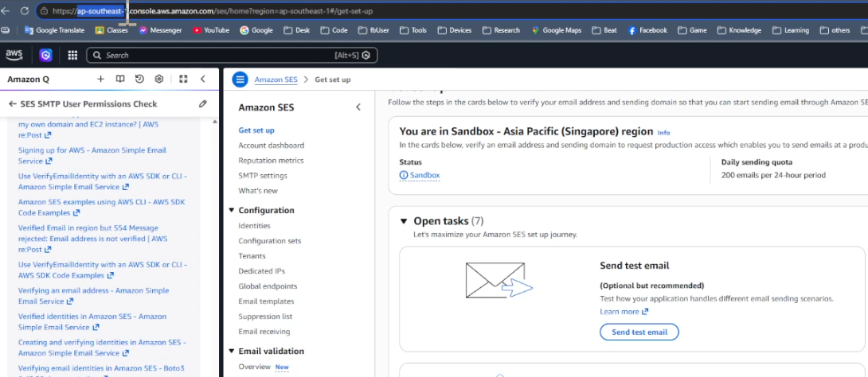Open Suppression list page
The height and width of the screenshot is (377, 868).
265,317
